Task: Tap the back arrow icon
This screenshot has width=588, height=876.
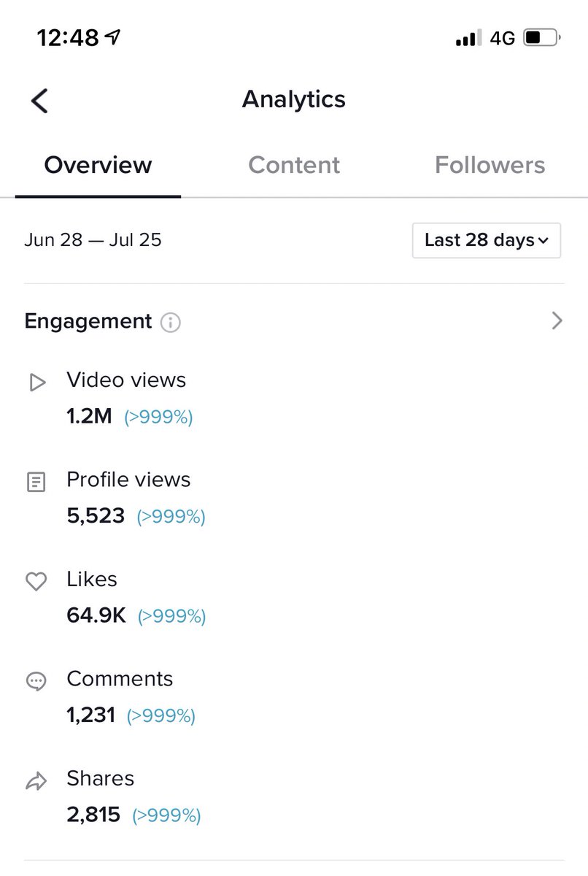Action: coord(39,101)
